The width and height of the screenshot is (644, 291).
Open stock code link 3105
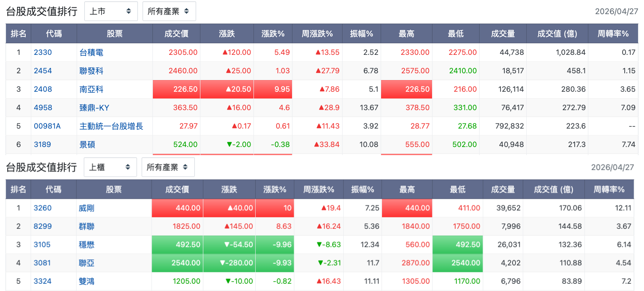(42, 244)
